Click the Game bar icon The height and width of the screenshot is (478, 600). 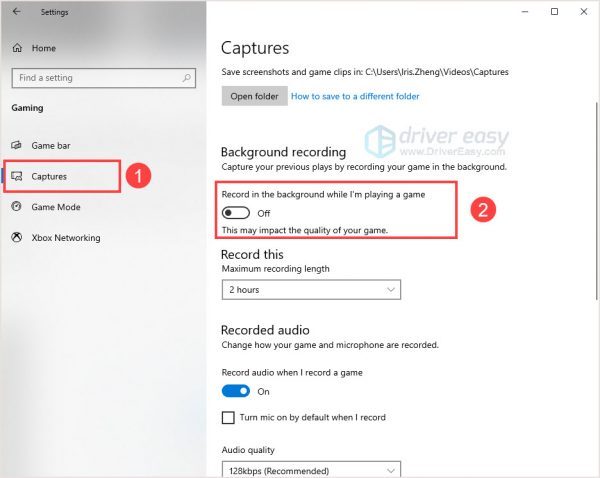pyautogui.click(x=16, y=145)
